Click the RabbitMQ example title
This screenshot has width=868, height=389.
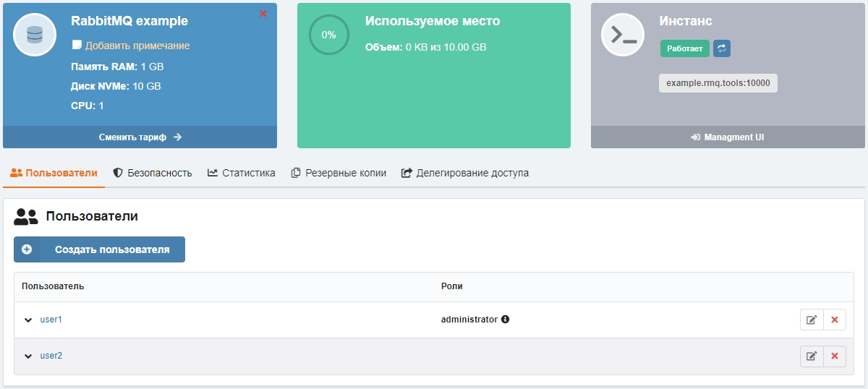point(129,21)
